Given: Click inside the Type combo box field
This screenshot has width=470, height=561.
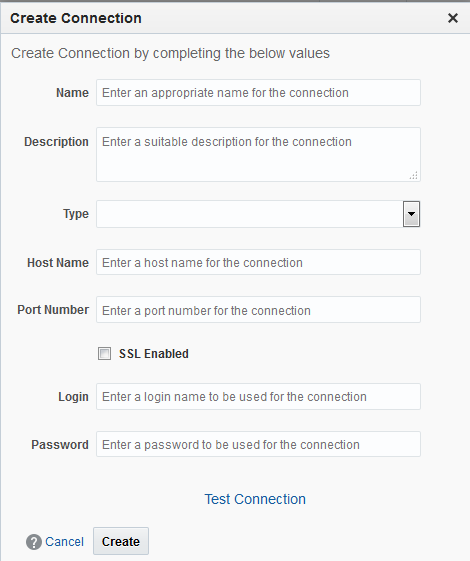Looking at the screenshot, I should (x=250, y=214).
